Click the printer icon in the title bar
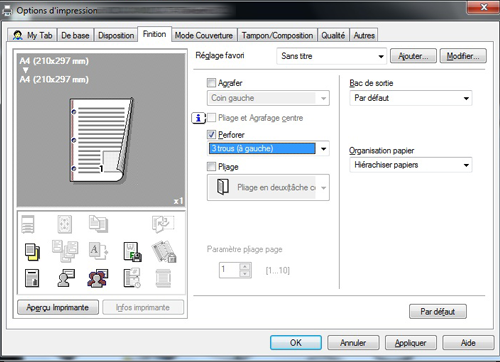Screen dimensions: 500x362 7,11
